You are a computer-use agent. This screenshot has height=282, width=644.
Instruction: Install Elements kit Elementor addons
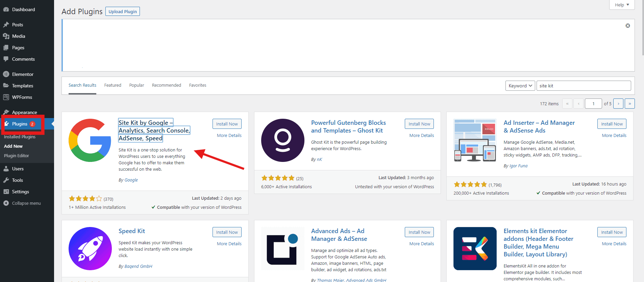click(x=612, y=232)
